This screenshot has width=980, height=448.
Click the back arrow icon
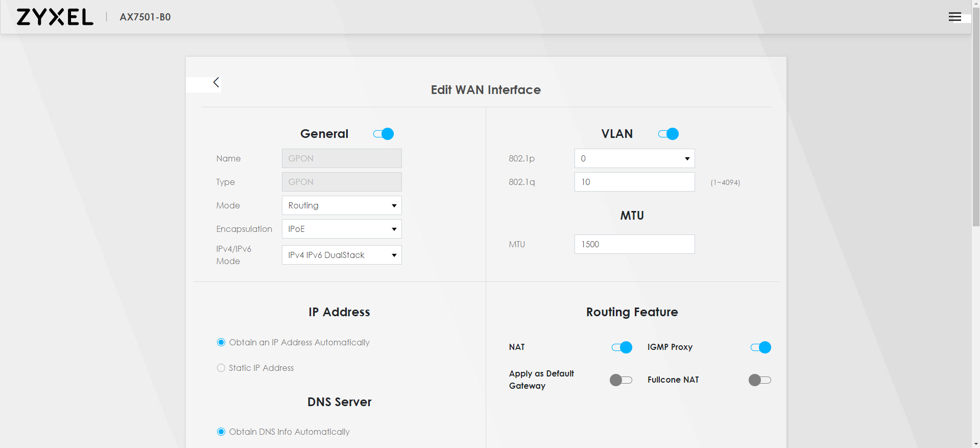click(216, 82)
